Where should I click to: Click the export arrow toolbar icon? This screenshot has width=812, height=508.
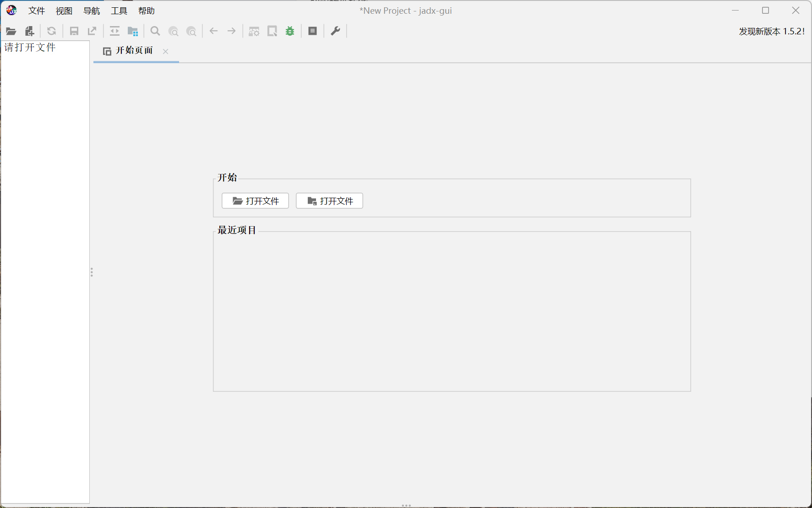click(92, 31)
